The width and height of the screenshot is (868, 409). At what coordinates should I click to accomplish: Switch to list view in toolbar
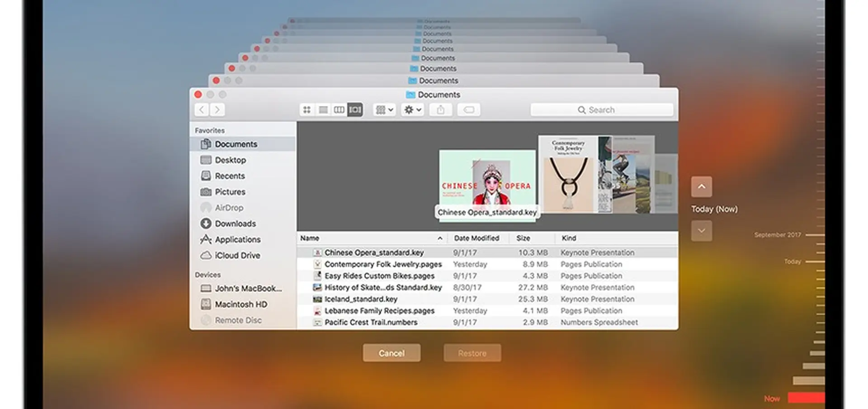323,109
